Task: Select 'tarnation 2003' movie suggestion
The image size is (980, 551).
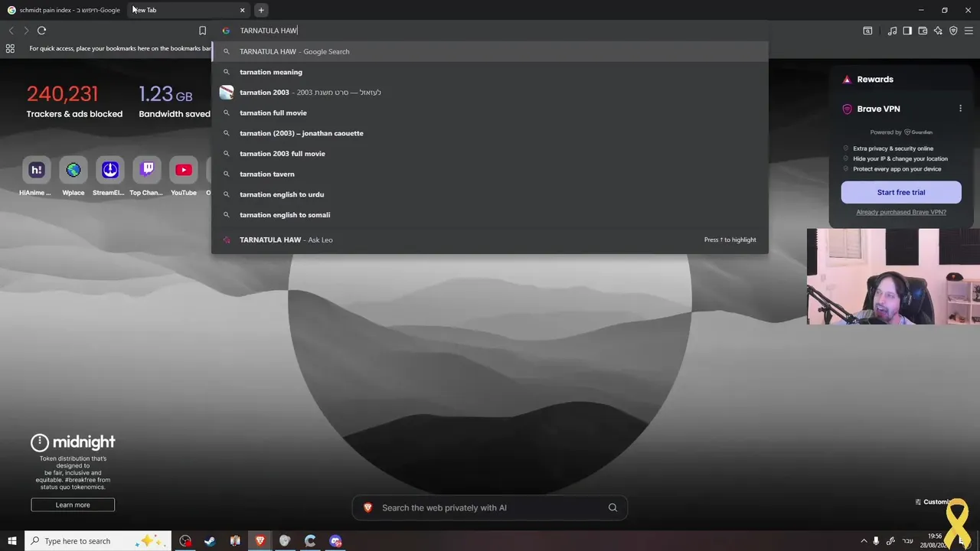Action: (x=490, y=92)
